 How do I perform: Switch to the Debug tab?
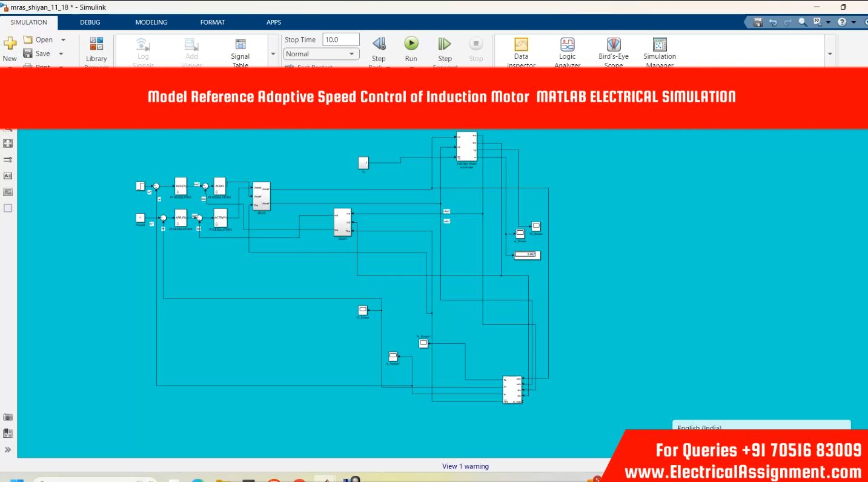(x=90, y=22)
